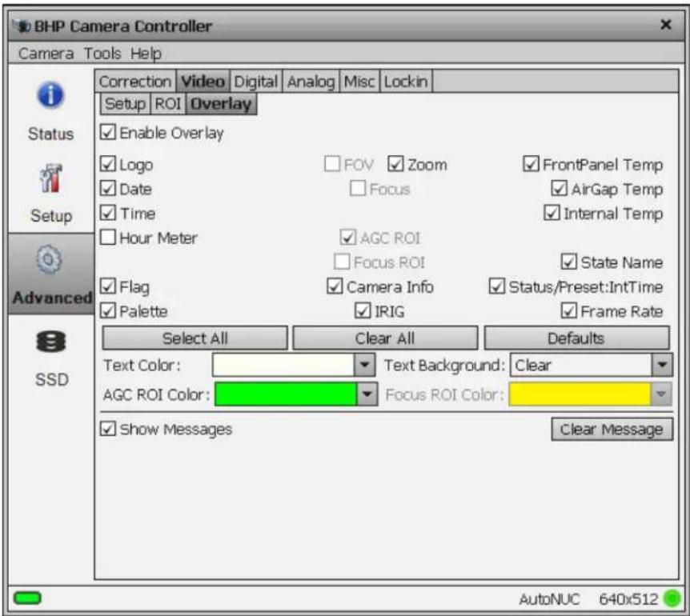
Task: Click the AutoNUC status text
Action: 550,599
